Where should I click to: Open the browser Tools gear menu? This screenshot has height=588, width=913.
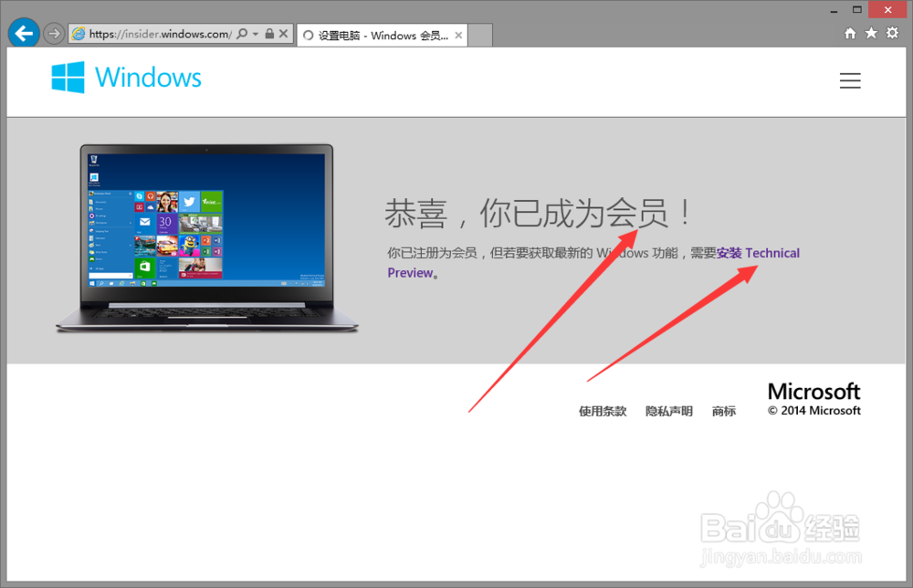tap(892, 33)
